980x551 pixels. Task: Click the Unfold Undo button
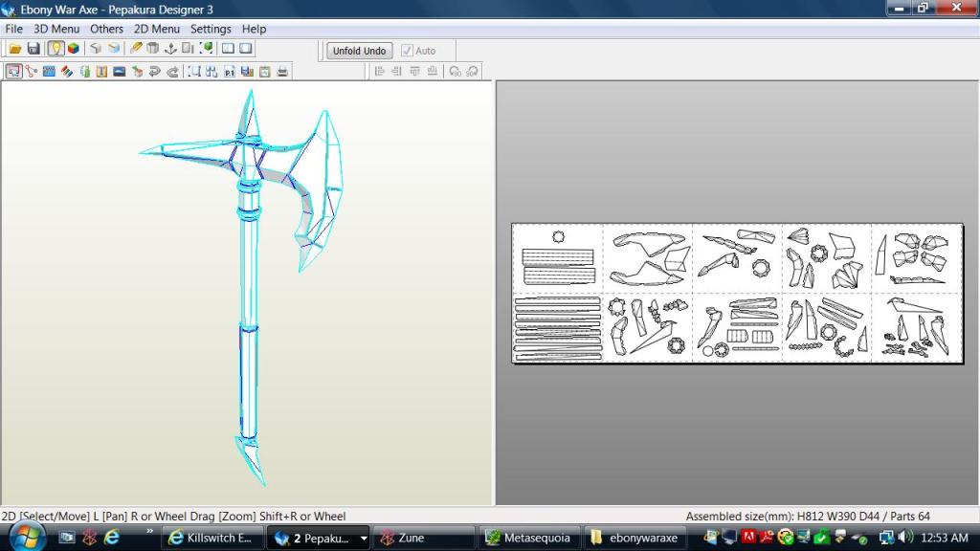[360, 51]
